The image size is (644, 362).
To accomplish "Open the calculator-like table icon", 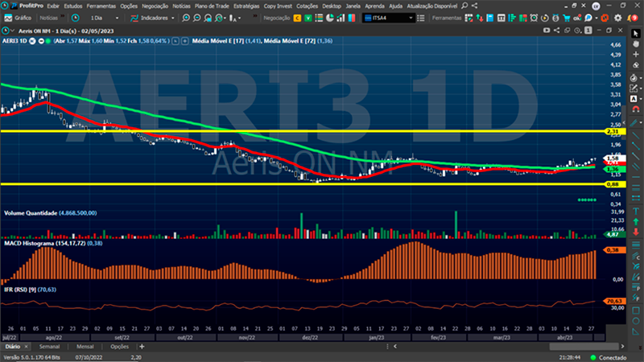I will point(501,18).
